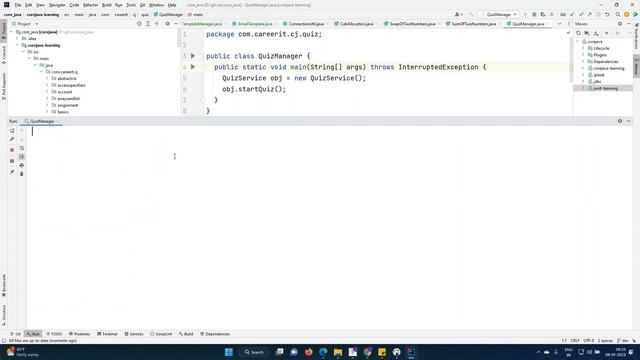Expand junit-learning module in Maven
This screenshot has width=640, height=360.
(583, 88)
